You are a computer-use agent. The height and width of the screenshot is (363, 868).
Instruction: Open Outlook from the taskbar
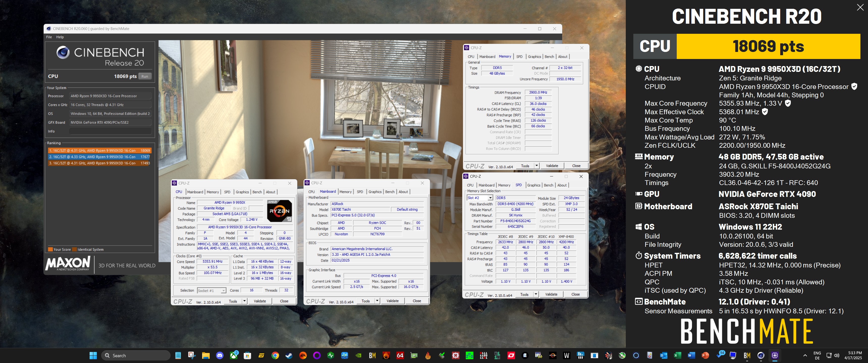click(x=663, y=355)
